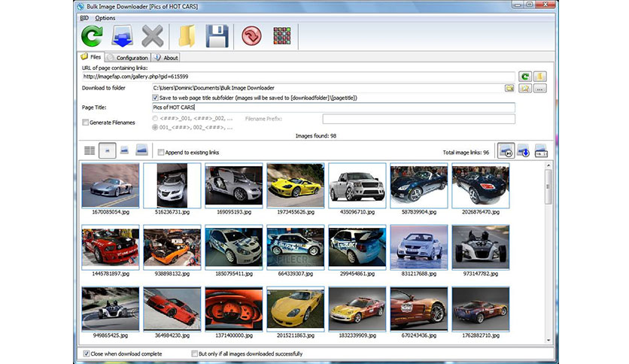Viewport: 629px width, 364px height.
Task: Click the folder icon inside download path field
Action: click(509, 88)
